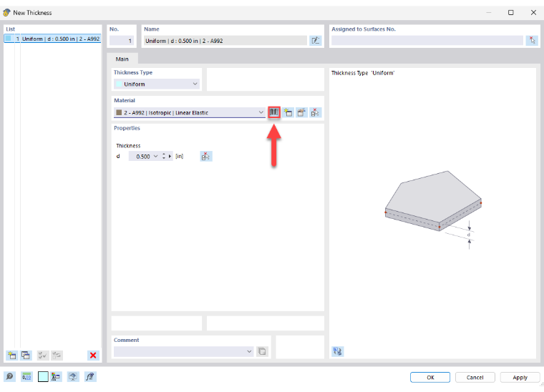Open the material library book icon
Image resolution: width=544 pixels, height=392 pixels.
pyautogui.click(x=273, y=112)
